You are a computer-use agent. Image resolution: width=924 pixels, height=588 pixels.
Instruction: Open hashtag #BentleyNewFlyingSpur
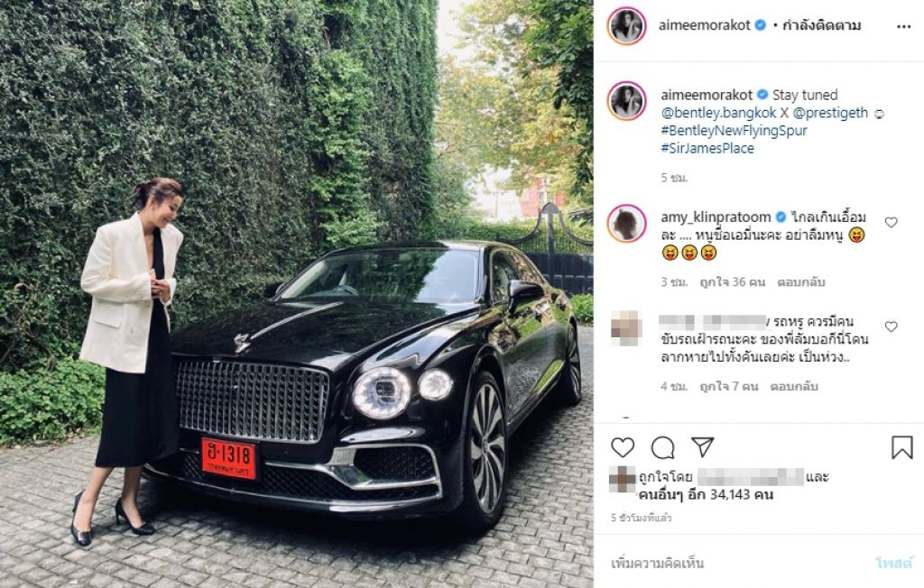click(x=734, y=130)
